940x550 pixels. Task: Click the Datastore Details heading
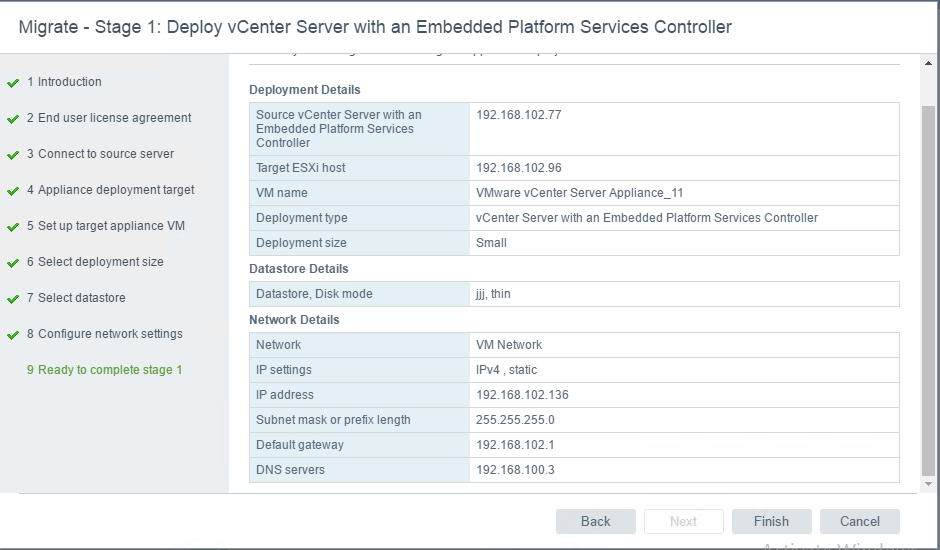[x=299, y=269]
